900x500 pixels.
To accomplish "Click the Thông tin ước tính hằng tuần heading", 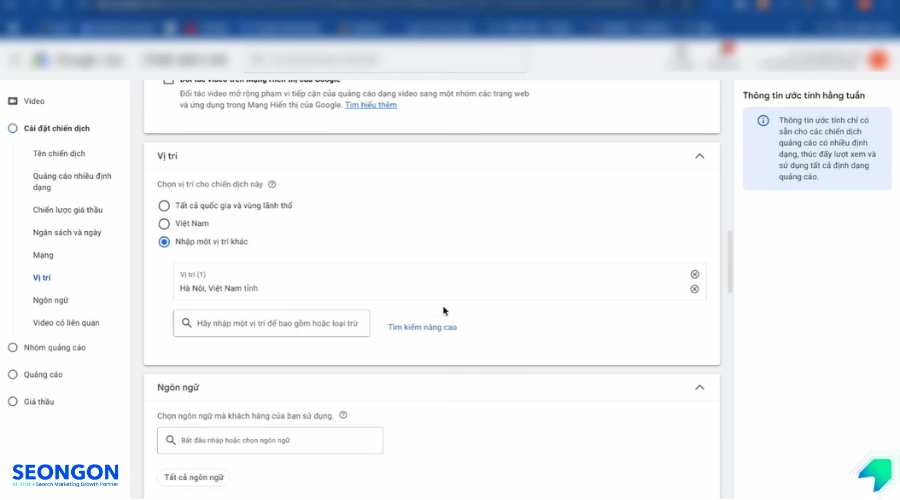I will [804, 95].
